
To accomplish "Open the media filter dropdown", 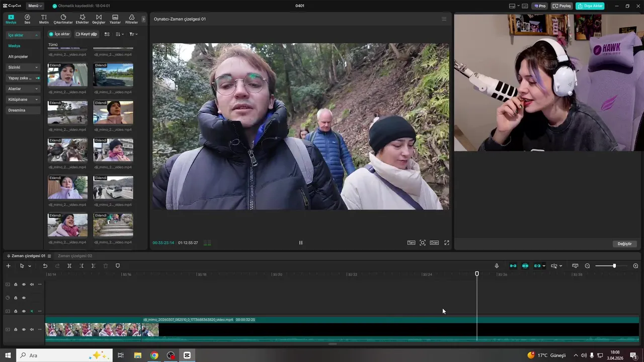I will [133, 34].
